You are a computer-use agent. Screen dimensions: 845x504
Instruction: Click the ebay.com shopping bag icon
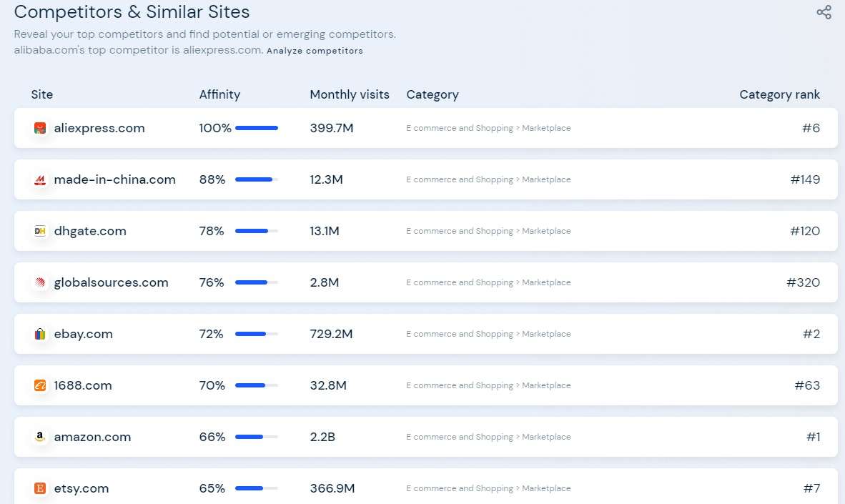40,334
